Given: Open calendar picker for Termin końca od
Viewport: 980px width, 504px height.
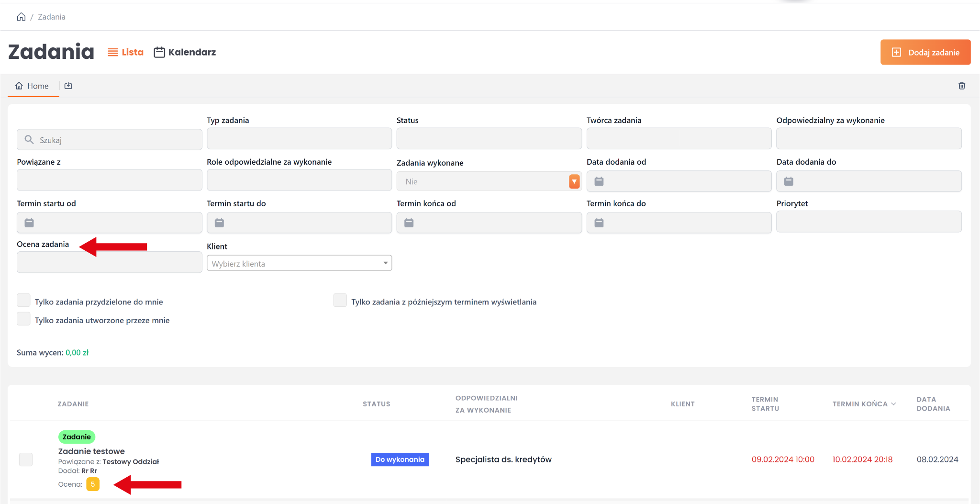Looking at the screenshot, I should pyautogui.click(x=409, y=223).
